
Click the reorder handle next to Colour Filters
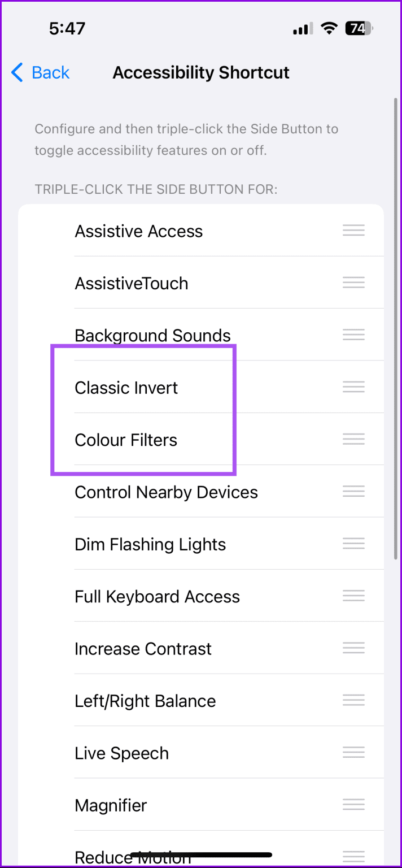tap(353, 439)
